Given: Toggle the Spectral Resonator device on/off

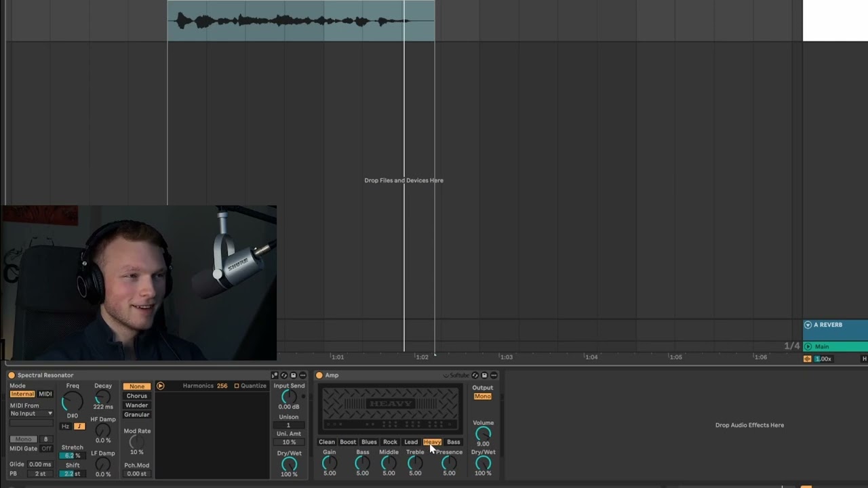Looking at the screenshot, I should click(11, 375).
